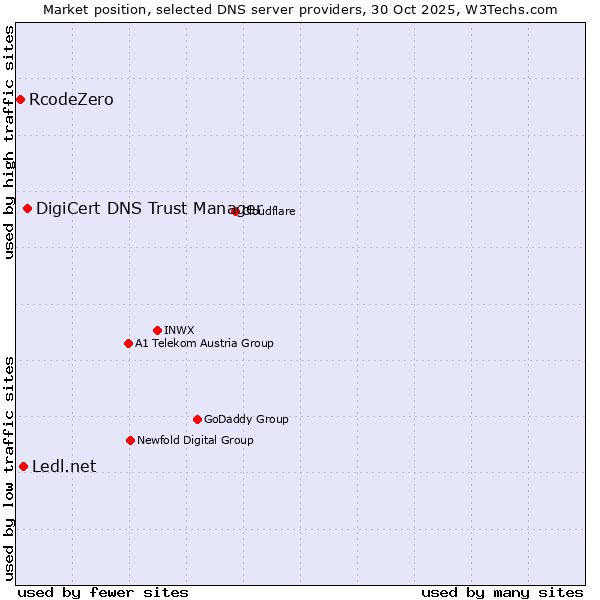Image resolution: width=600 pixels, height=600 pixels.
Task: Click the chart title mentioning W3Techs.com
Action: point(300,9)
